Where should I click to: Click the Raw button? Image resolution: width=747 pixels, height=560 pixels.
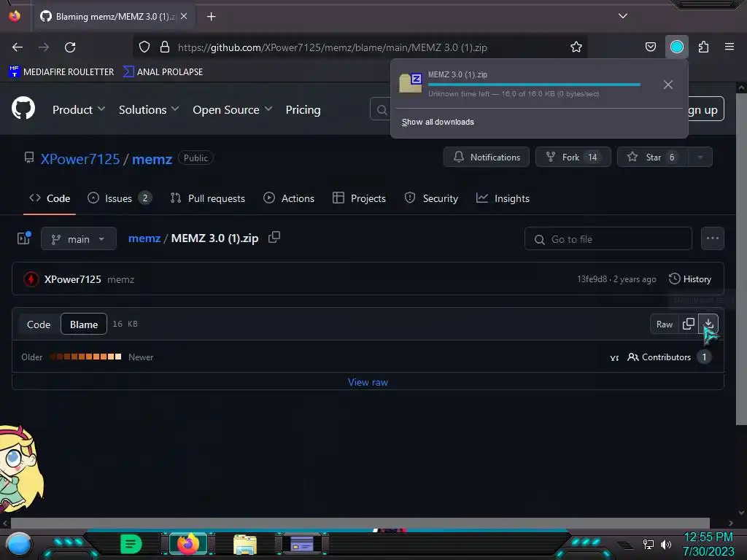tap(664, 324)
